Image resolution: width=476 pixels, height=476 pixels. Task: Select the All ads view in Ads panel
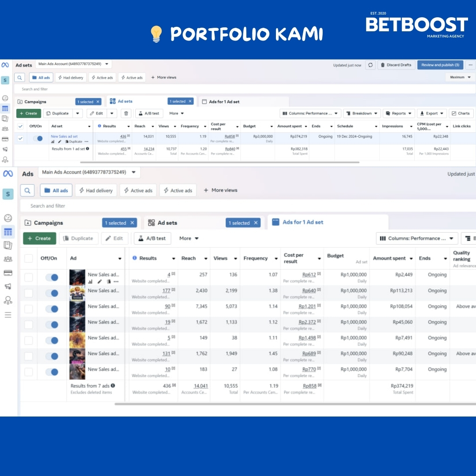[56, 190]
